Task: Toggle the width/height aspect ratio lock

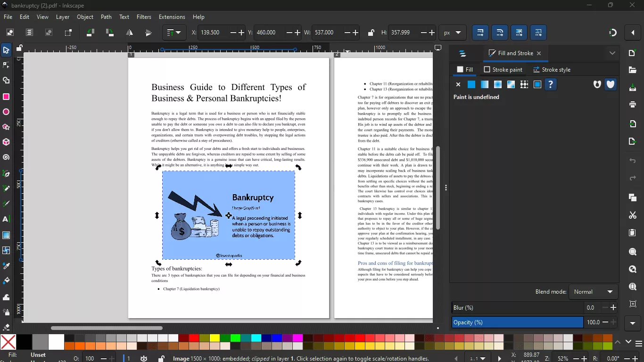Action: pyautogui.click(x=371, y=33)
